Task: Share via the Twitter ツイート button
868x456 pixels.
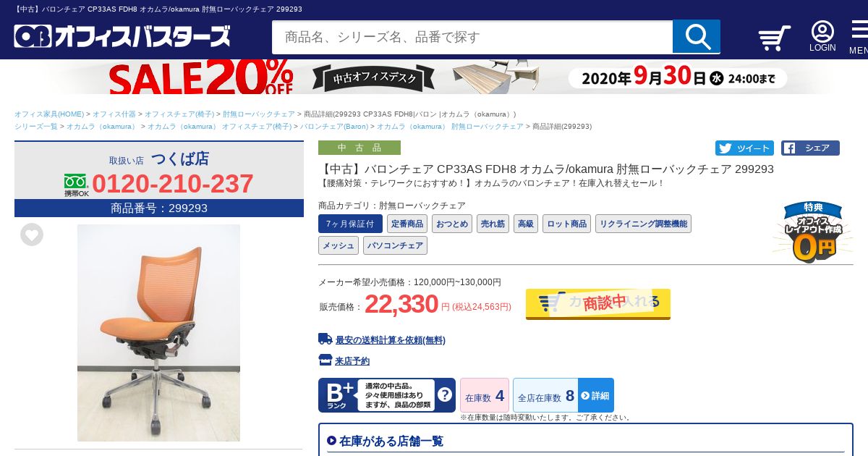Action: pos(744,148)
